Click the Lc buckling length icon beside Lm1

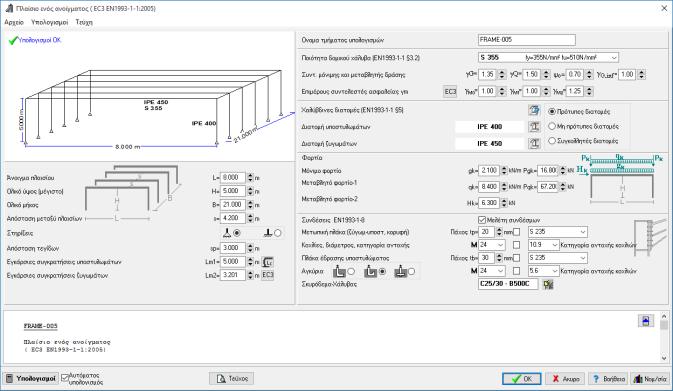coord(267,262)
